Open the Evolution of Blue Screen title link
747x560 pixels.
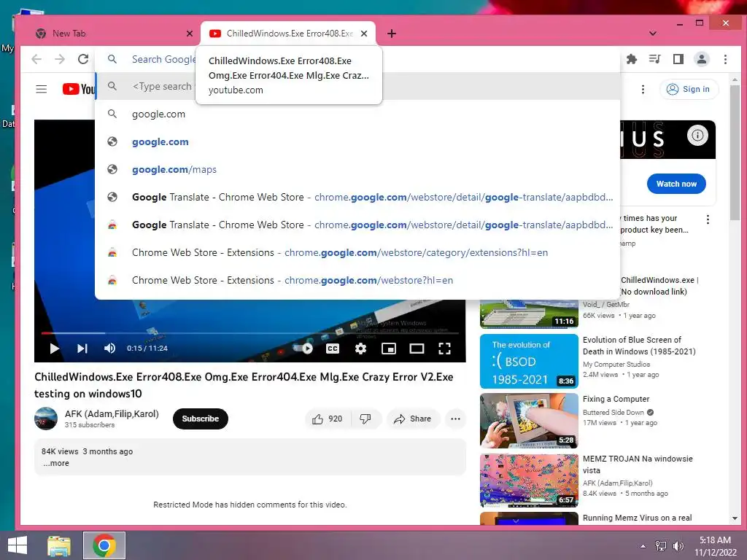pos(639,346)
